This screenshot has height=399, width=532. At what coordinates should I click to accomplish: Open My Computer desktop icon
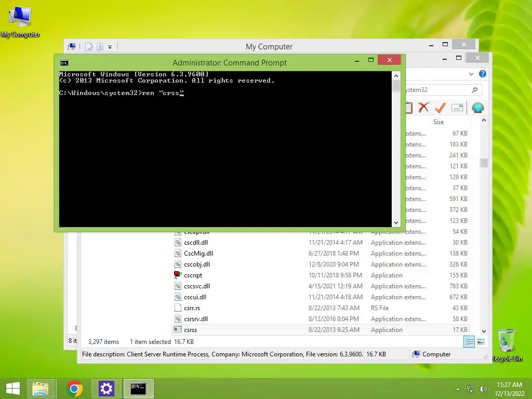click(x=20, y=21)
